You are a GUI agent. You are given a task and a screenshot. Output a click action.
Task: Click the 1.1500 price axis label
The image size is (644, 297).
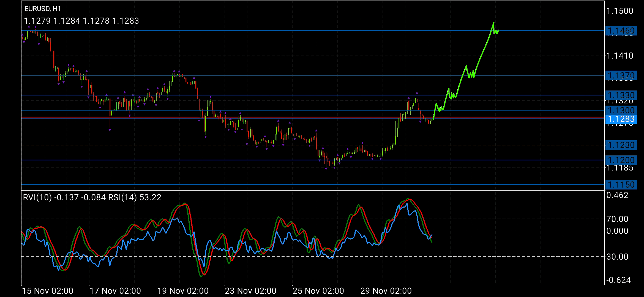[x=620, y=11]
